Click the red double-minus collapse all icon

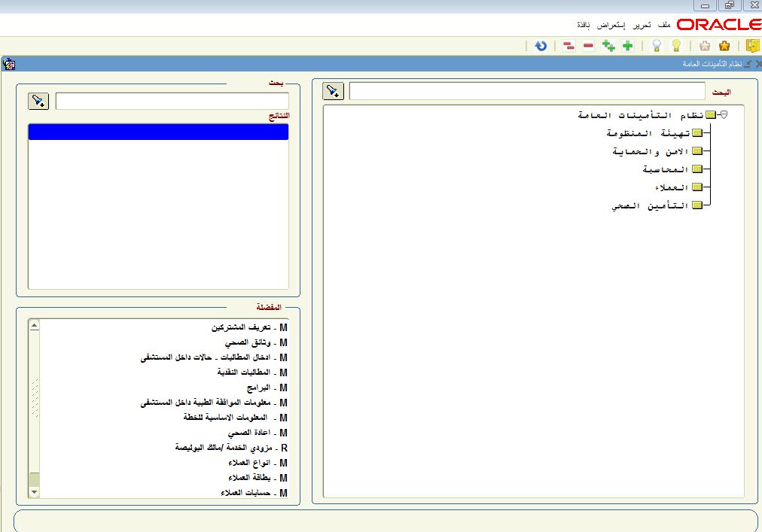coord(568,46)
